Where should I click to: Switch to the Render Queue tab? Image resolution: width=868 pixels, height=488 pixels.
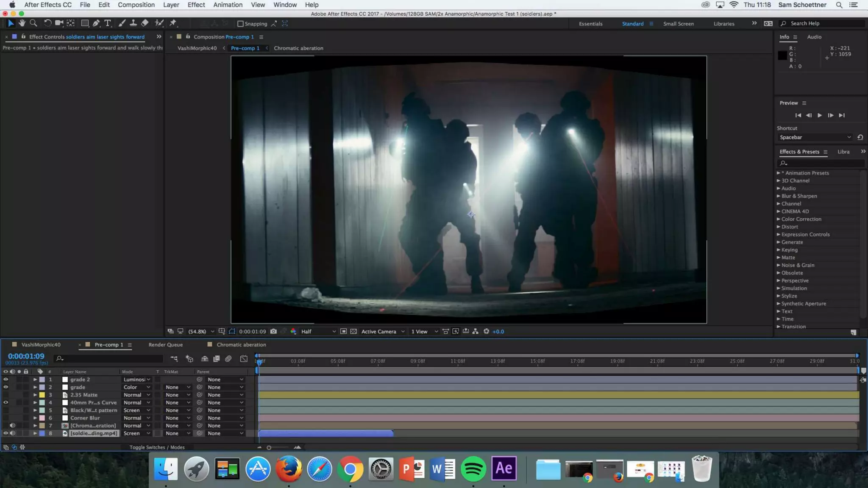[165, 345]
